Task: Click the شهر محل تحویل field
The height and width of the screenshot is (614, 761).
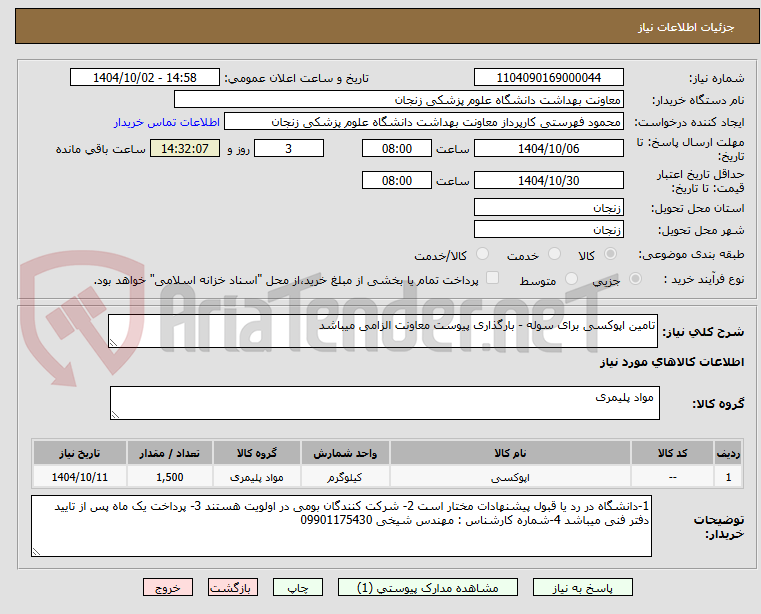Action: 548,229
